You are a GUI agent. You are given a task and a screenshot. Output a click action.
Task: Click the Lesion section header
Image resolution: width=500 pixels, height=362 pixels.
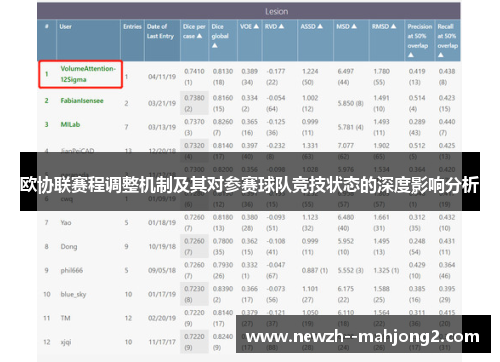277,12
